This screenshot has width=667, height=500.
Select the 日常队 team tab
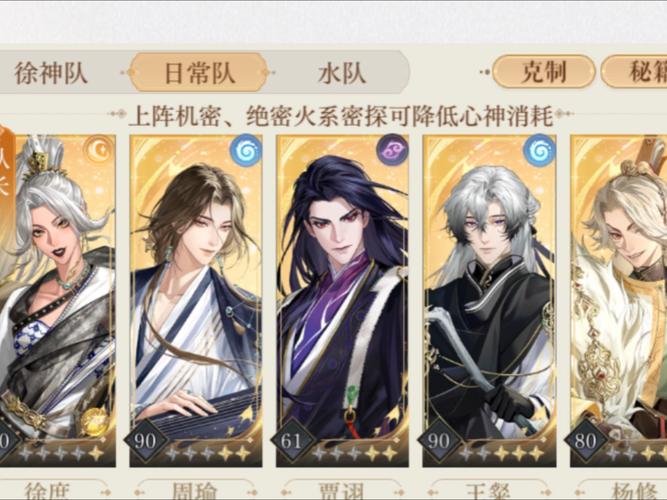[199, 72]
